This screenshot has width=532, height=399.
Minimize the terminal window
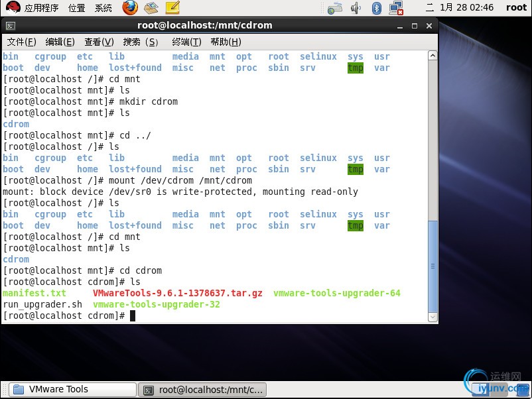(x=400, y=26)
